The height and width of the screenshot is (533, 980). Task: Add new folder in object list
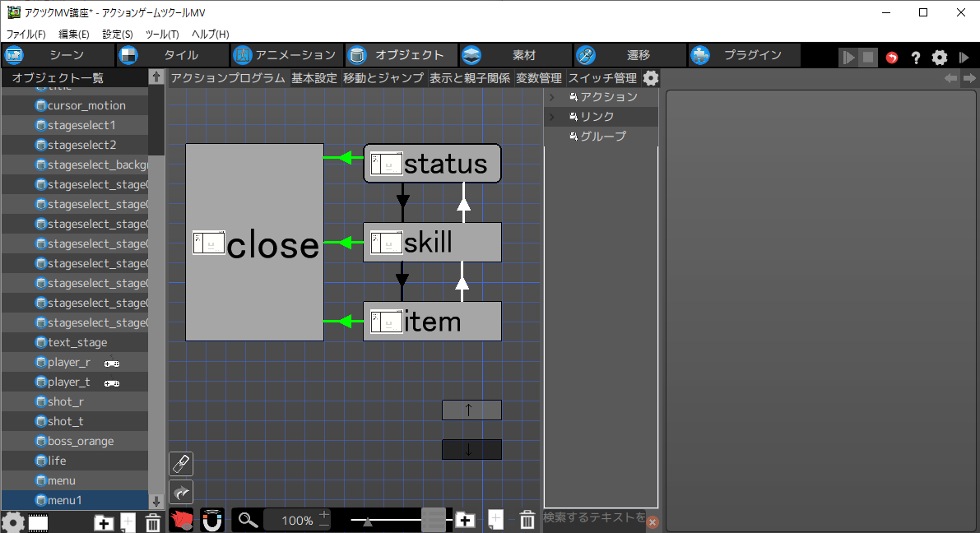coord(104,522)
